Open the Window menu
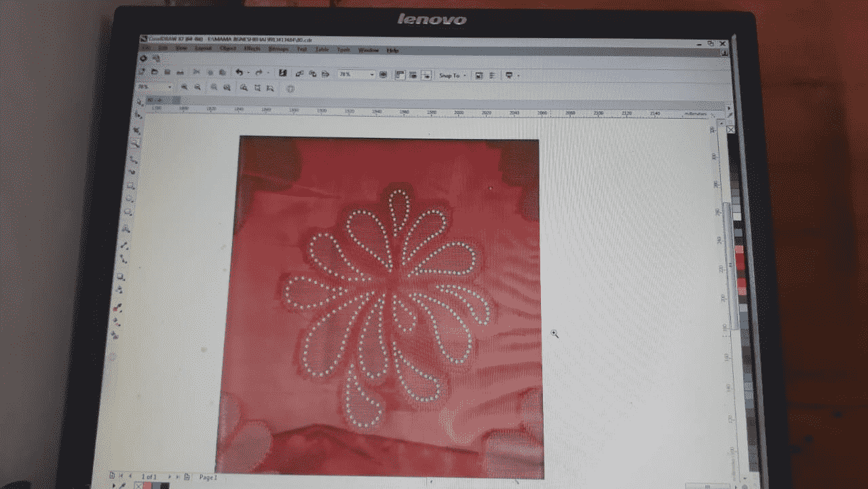 coord(368,50)
